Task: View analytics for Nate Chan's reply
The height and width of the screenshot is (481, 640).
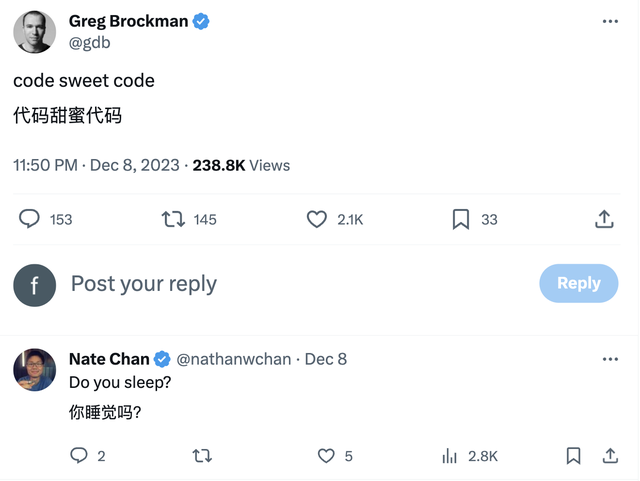Action: 450,456
